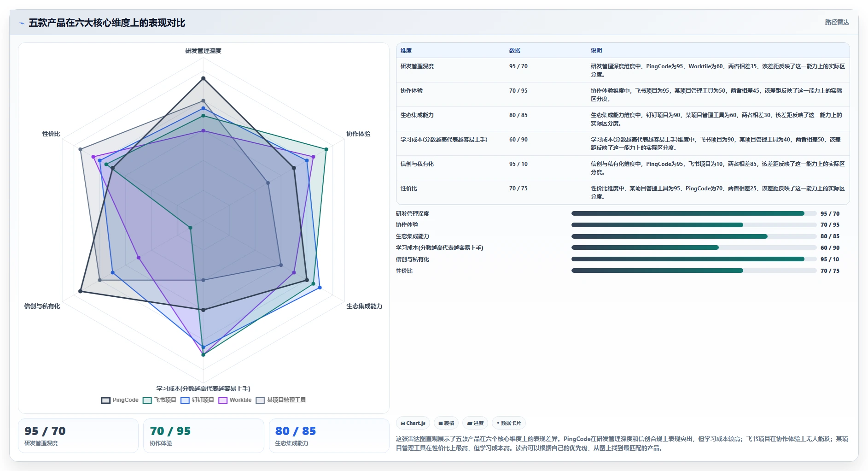
Task: Click the 生态集成能力 table row name
Action: pos(417,115)
